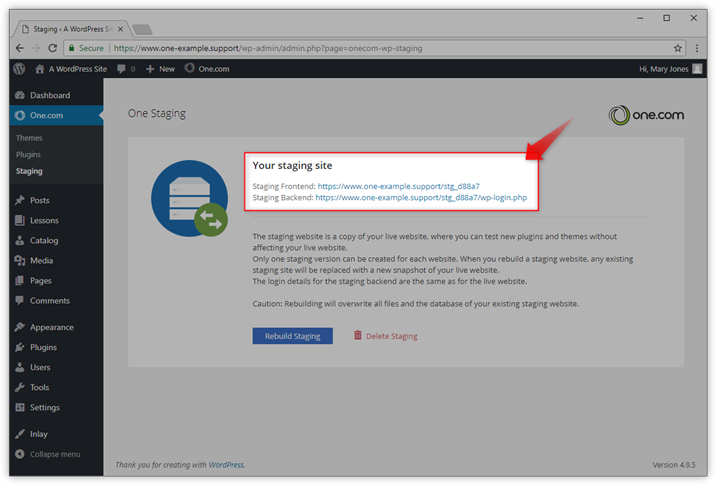Click the Pages sidebar icon

(x=20, y=281)
